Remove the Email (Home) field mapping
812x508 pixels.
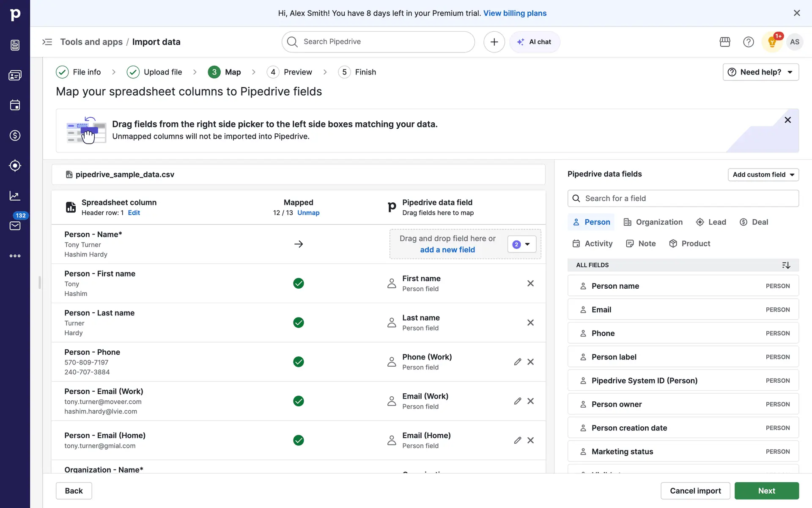pos(530,440)
